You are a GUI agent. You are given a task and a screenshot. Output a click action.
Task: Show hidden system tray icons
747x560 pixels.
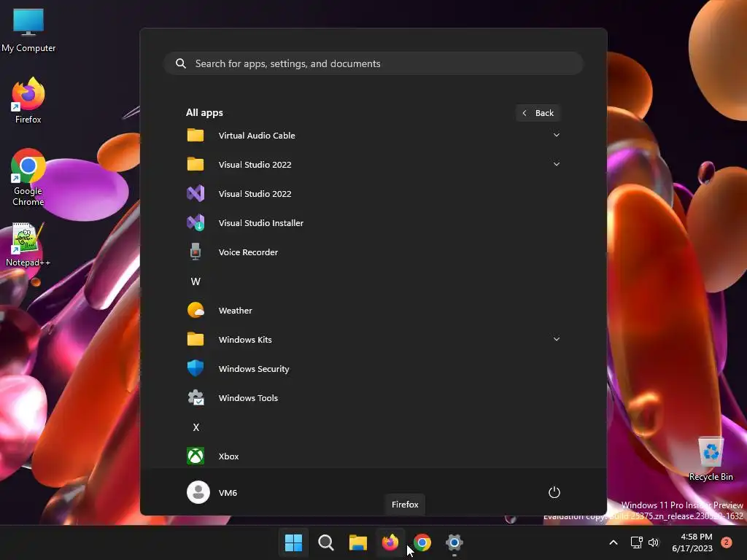click(614, 542)
